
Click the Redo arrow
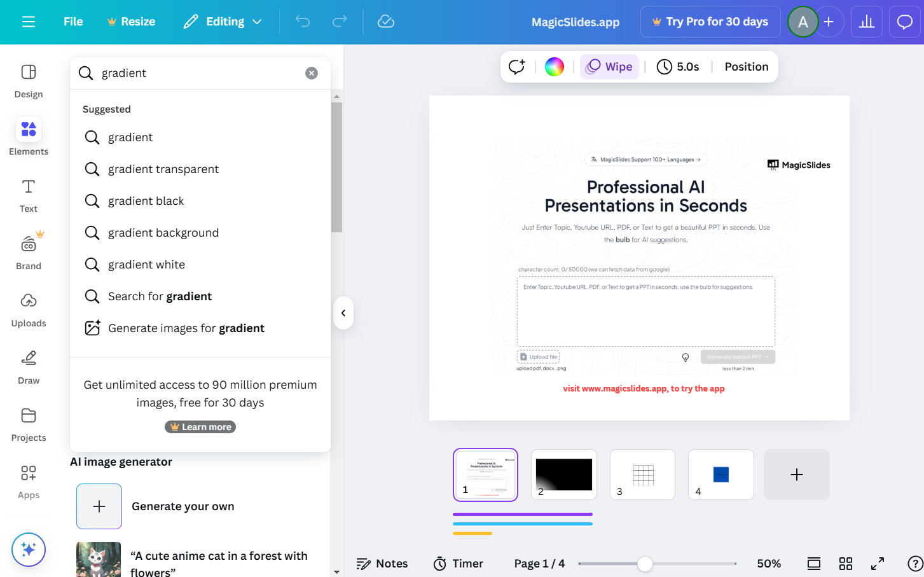point(340,22)
